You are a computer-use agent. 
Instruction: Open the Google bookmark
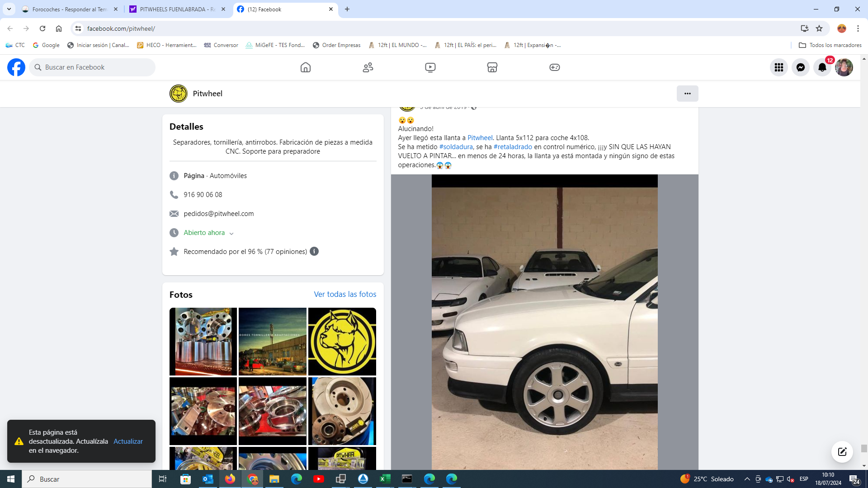click(x=46, y=45)
